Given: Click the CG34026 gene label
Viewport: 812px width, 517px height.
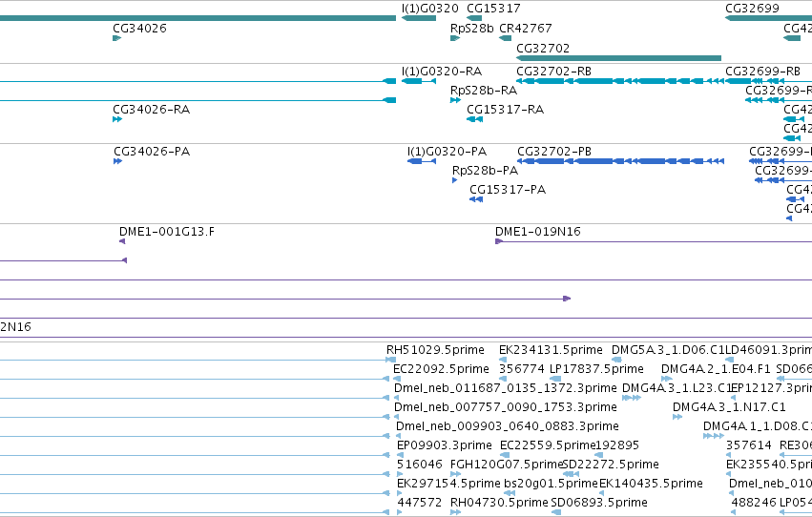Looking at the screenshot, I should 140,29.
